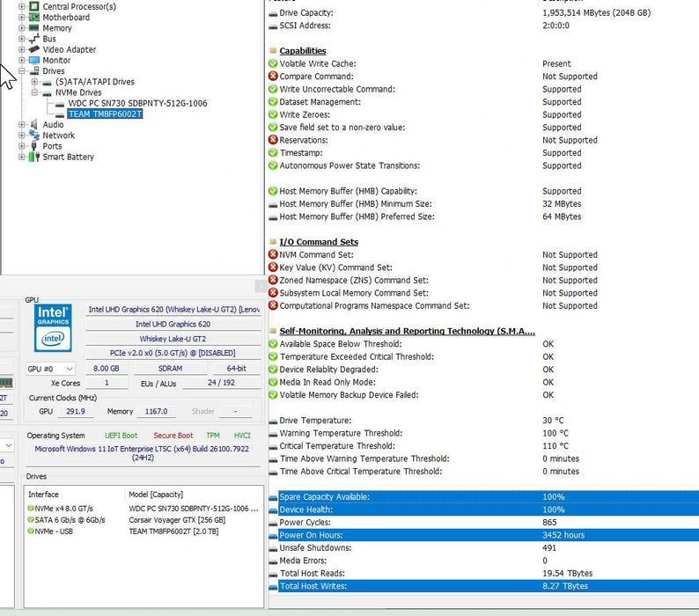
Task: Select the TEAM TM8FP6002T drive
Action: coord(105,114)
